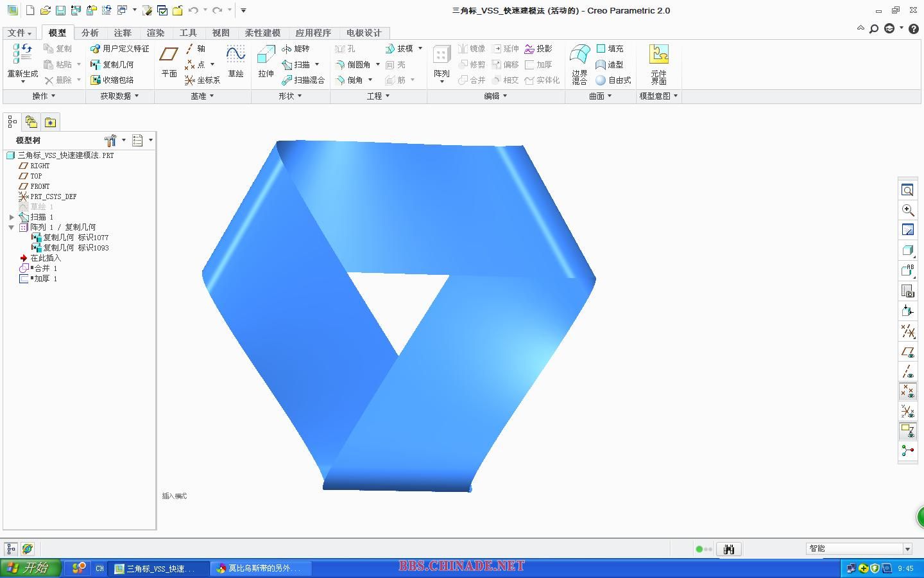Toggle the browser icon in status bar
Screen dimensions: 924x578
pyautogui.click(x=28, y=549)
